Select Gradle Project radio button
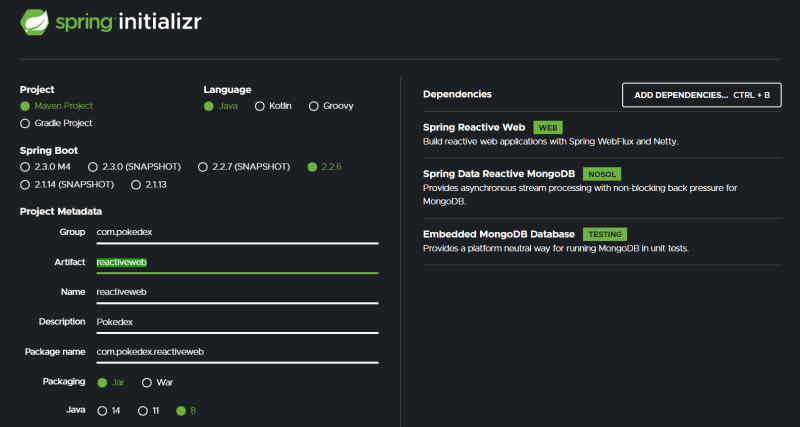 pyautogui.click(x=25, y=123)
